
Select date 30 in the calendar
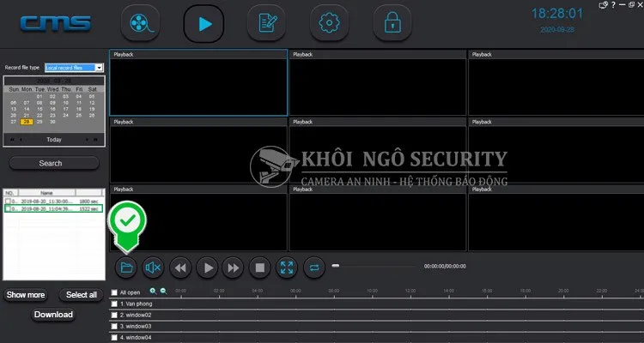pos(52,122)
